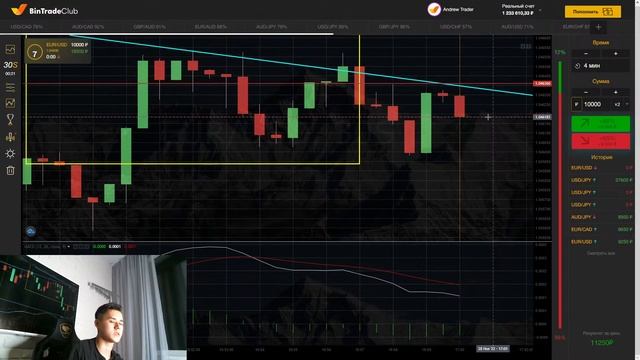Open chart settings gear icon

[x=10, y=153]
